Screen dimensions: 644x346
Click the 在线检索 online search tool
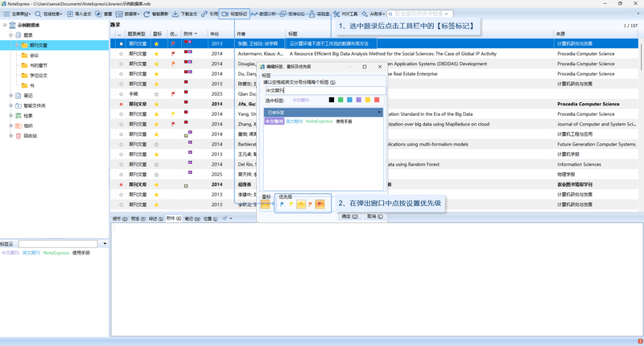(x=48, y=14)
